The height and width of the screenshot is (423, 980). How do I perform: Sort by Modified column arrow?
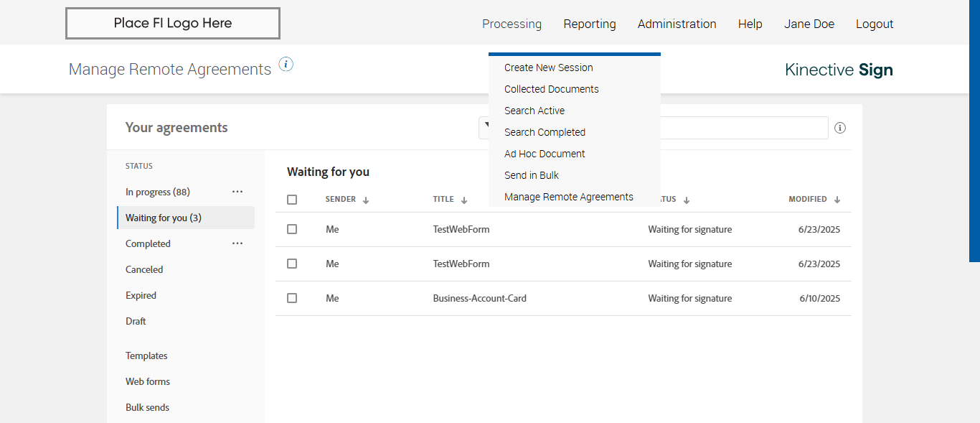click(x=837, y=200)
